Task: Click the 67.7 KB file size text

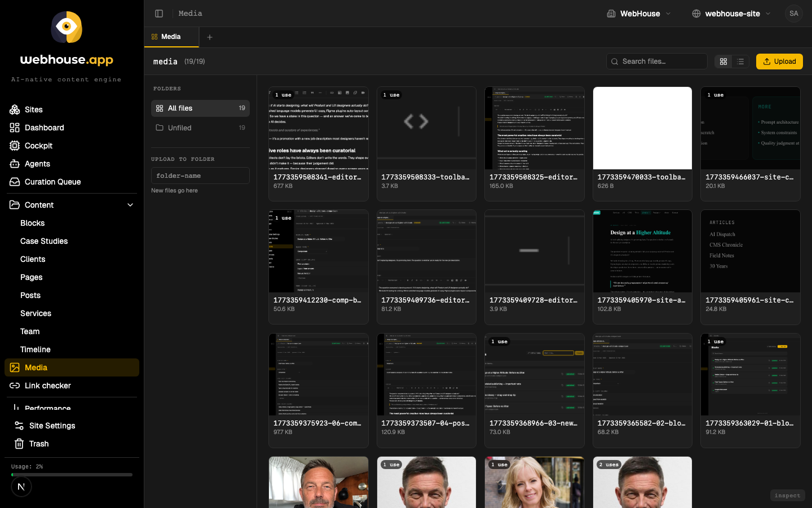Action: [x=283, y=186]
